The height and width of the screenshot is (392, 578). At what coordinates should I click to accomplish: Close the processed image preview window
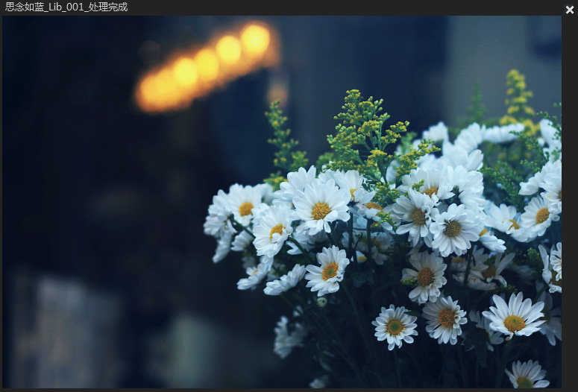570,10
